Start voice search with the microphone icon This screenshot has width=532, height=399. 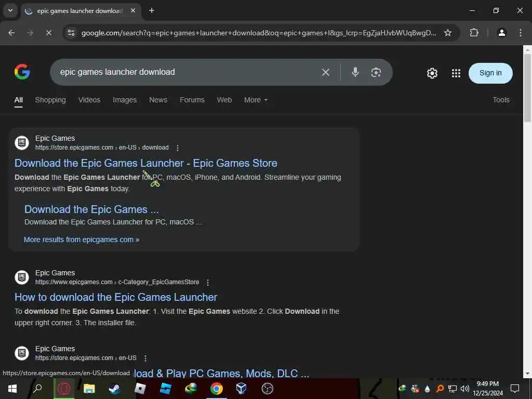pyautogui.click(x=355, y=72)
